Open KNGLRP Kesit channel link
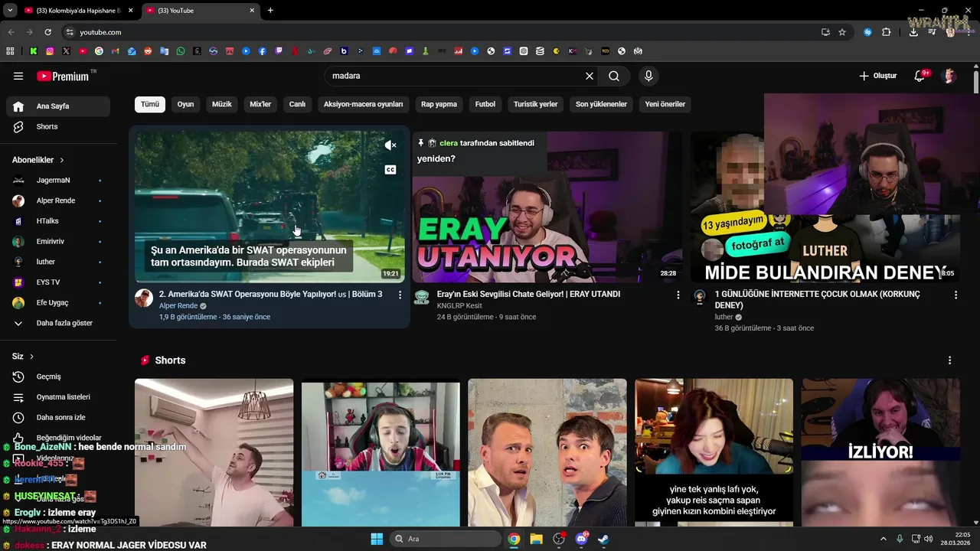The height and width of the screenshot is (551, 980). tap(459, 305)
